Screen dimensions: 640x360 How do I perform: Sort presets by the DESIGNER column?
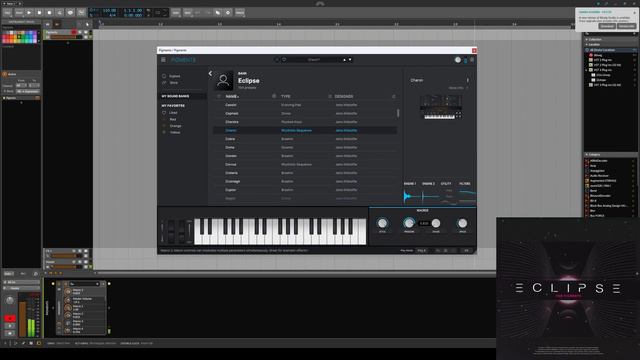[x=344, y=96]
